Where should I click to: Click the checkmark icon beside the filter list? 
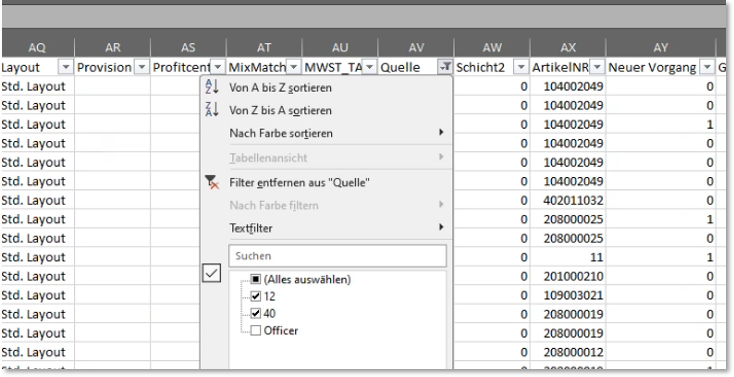(212, 273)
